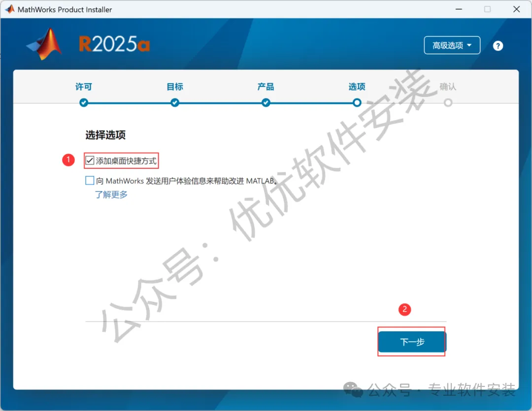This screenshot has height=411, width=532.
Task: Click the 目标 step checkmark circle
Action: [175, 102]
